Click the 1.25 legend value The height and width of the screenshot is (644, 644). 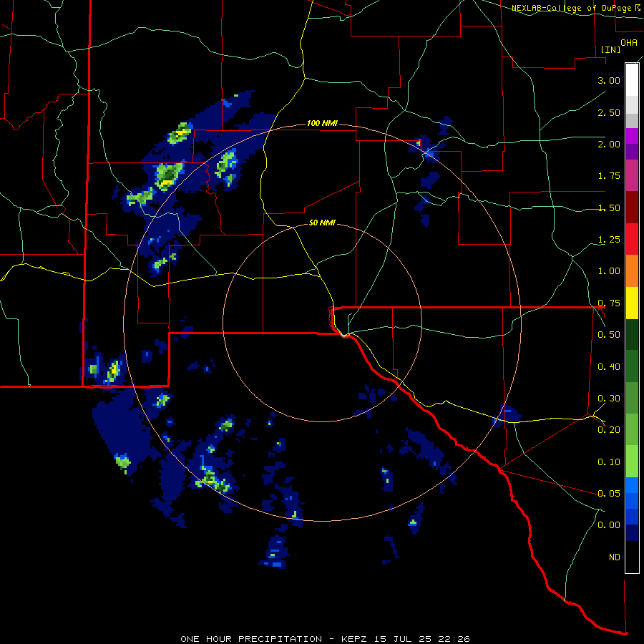tap(609, 240)
